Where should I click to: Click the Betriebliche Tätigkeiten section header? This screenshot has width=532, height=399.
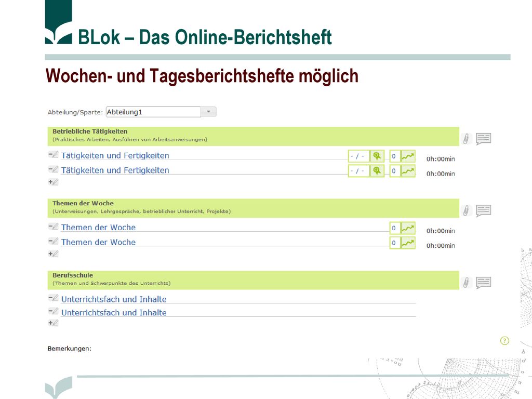tap(254, 137)
